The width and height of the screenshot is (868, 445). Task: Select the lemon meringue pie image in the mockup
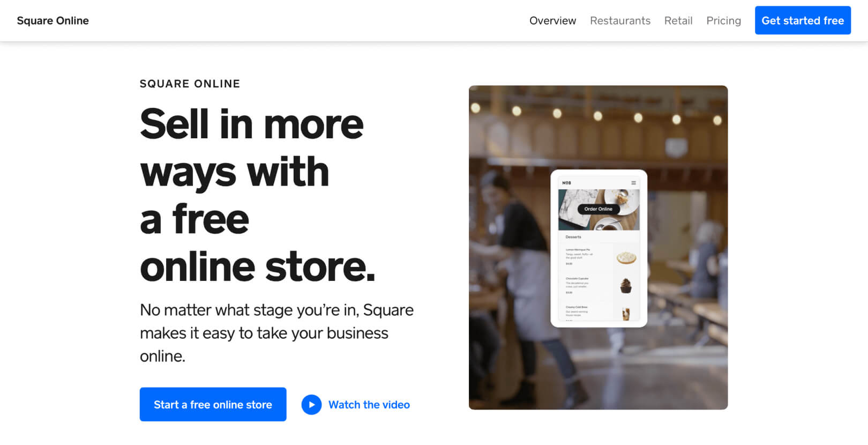coord(626,258)
